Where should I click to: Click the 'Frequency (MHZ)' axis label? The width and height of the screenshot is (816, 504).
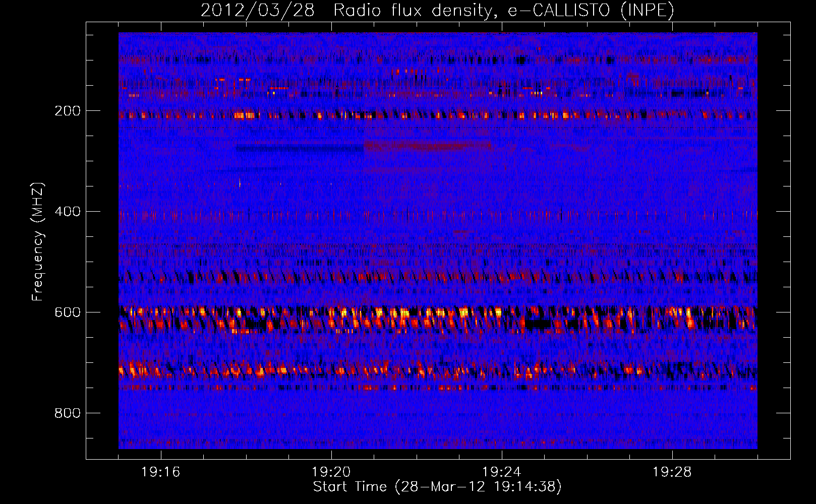pyautogui.click(x=38, y=242)
